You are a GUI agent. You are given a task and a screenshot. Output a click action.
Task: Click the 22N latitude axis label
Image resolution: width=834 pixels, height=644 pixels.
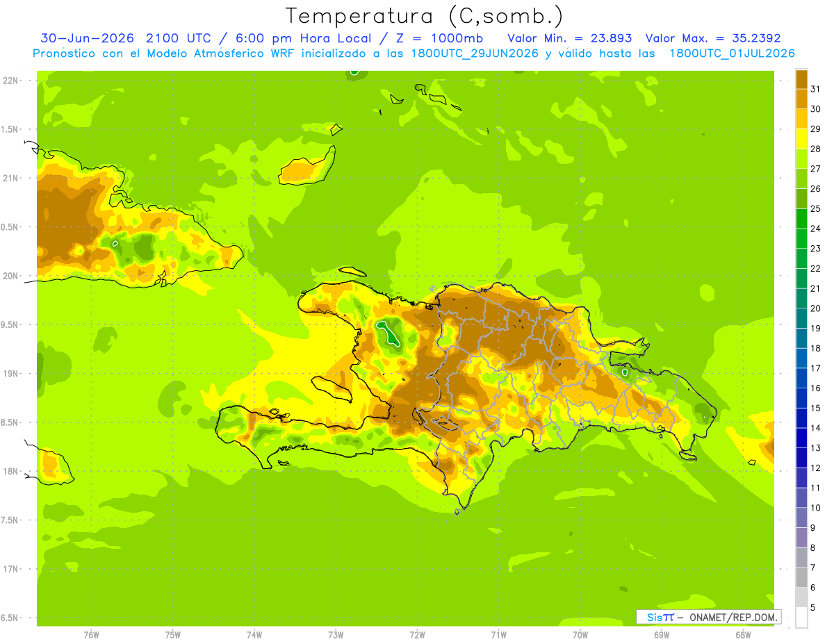click(x=11, y=81)
